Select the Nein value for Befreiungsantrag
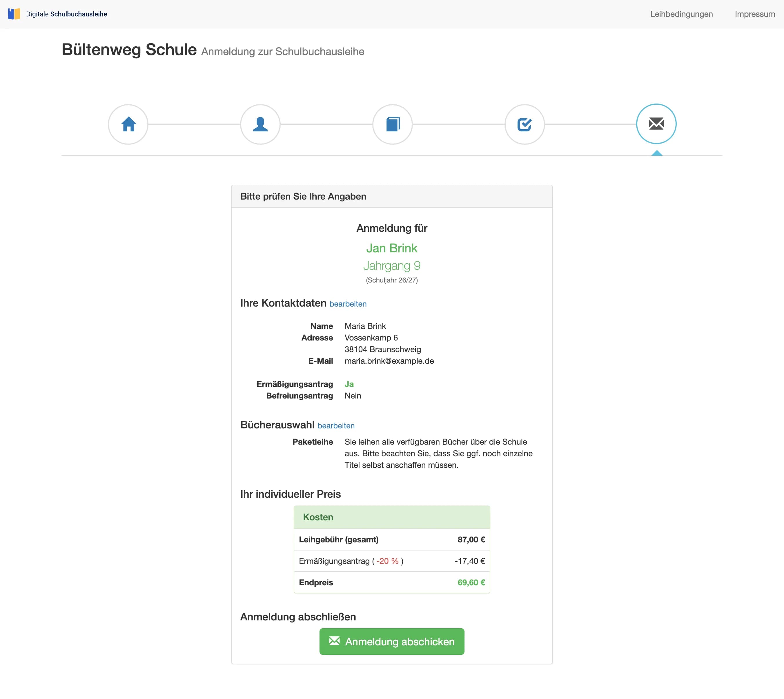Viewport: 784px width, 699px height. pos(353,396)
